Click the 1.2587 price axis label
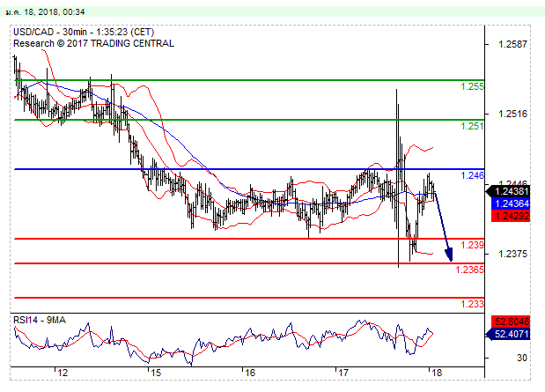This screenshot has height=392, width=545. (512, 44)
